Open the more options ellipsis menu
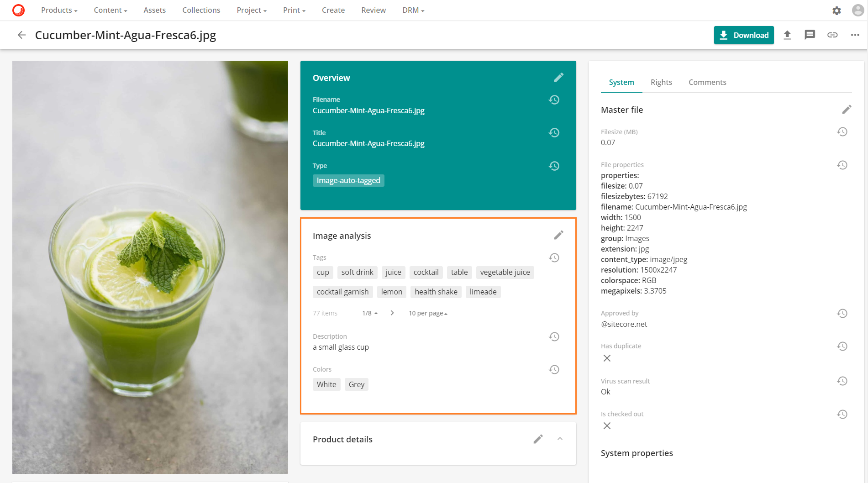This screenshot has height=483, width=868. point(855,35)
